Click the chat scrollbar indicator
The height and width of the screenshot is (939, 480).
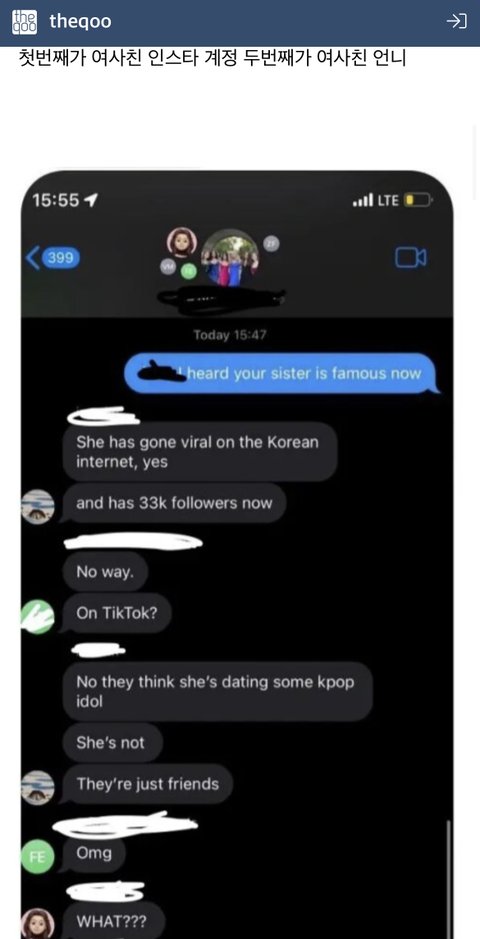[x=448, y=877]
